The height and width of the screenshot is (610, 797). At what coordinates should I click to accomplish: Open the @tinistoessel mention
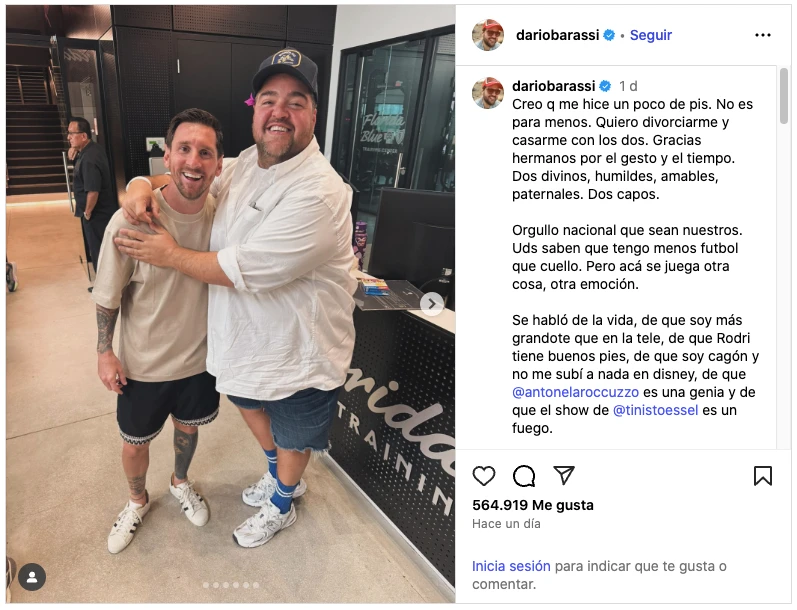click(x=655, y=410)
